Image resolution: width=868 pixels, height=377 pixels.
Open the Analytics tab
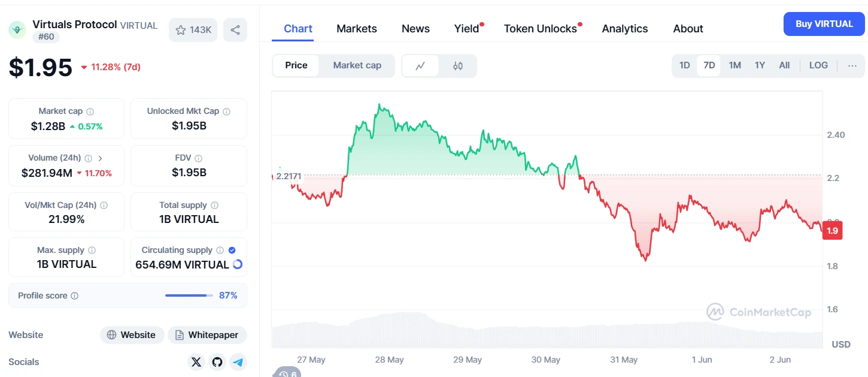pyautogui.click(x=625, y=29)
